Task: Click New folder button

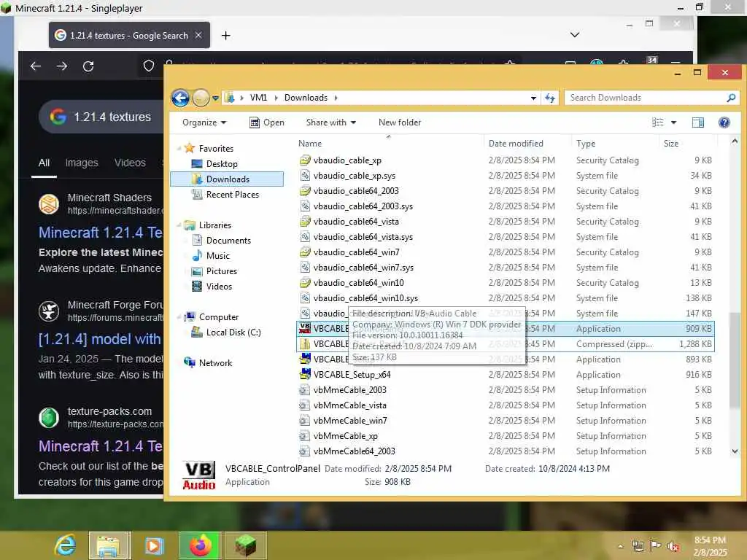Action: [x=400, y=122]
